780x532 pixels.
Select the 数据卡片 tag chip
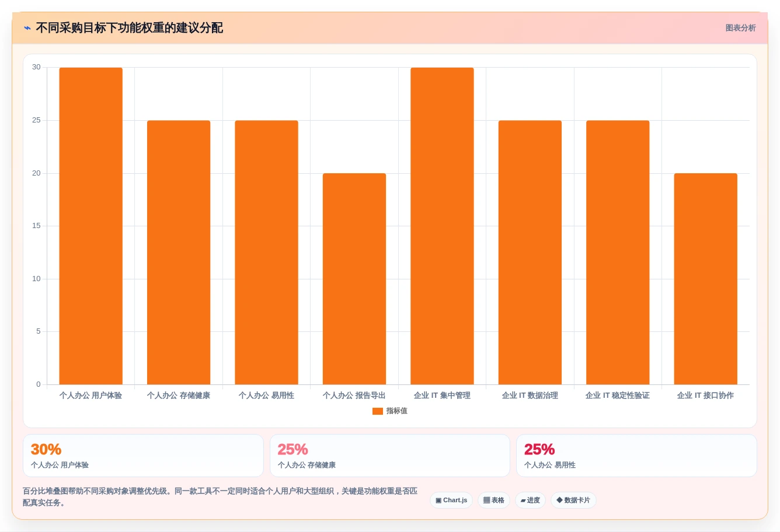pyautogui.click(x=573, y=501)
